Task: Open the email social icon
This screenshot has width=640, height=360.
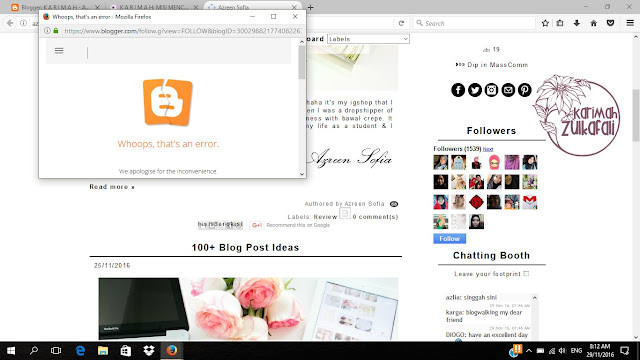Action: (x=508, y=90)
